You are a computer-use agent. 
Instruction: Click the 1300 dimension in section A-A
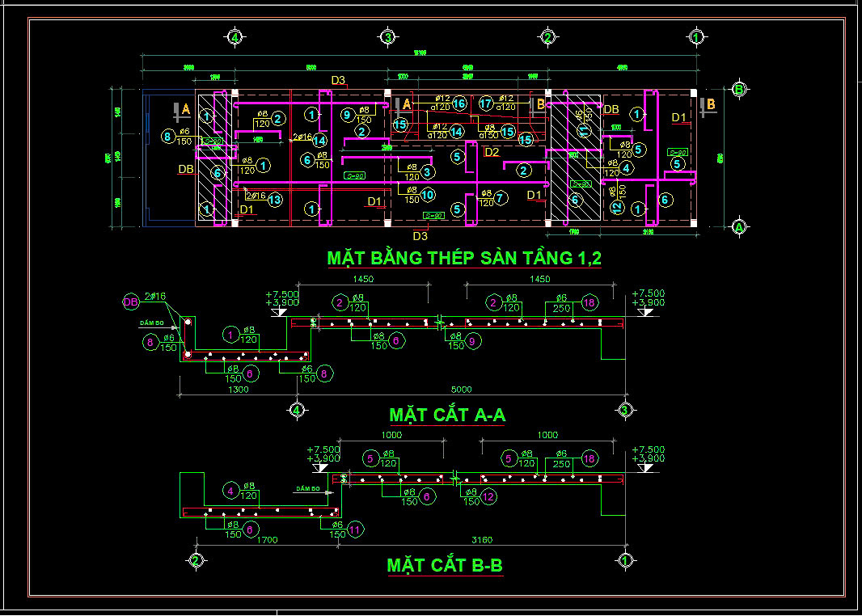[x=239, y=389]
